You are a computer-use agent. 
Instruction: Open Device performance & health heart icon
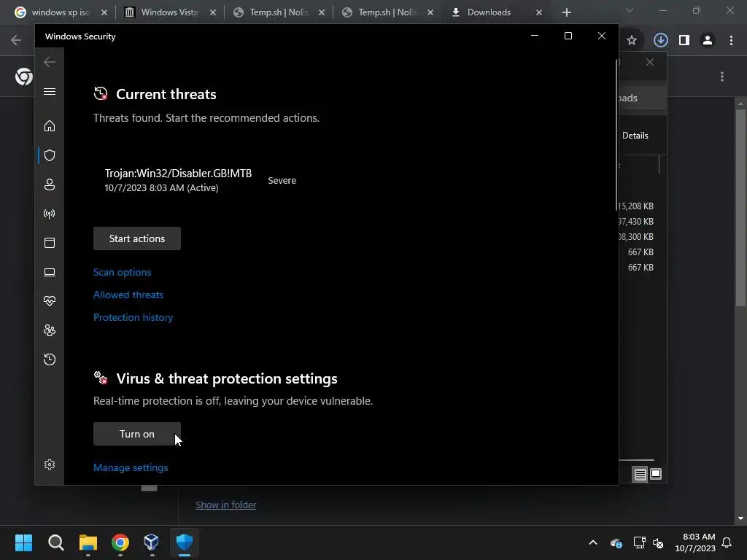50,301
